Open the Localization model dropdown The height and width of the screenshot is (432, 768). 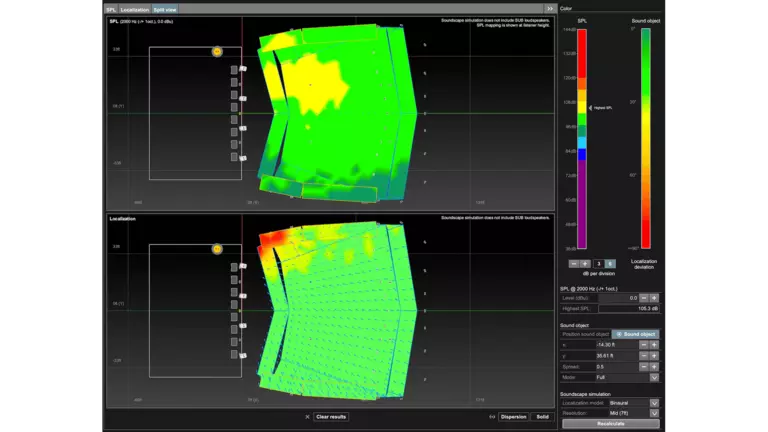click(654, 403)
